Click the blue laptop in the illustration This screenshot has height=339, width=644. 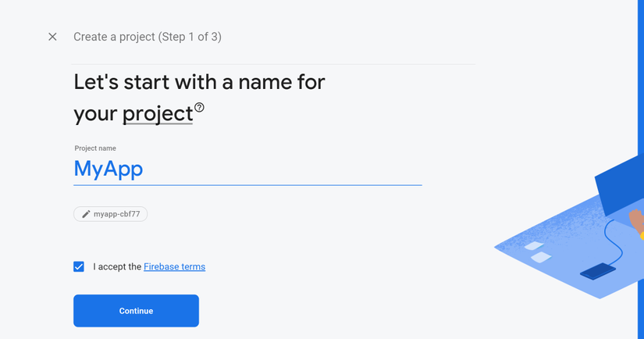(620, 185)
